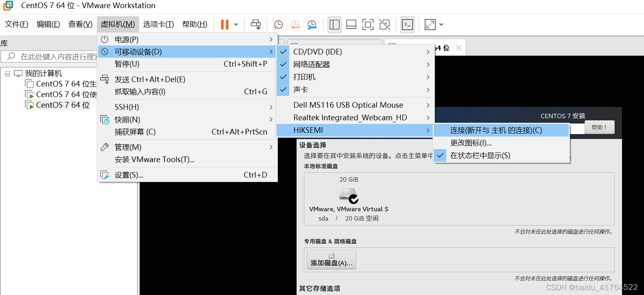Click the send Ctrl+Alt+Del toolbar icon
This screenshot has width=644, height=295.
(x=256, y=24)
